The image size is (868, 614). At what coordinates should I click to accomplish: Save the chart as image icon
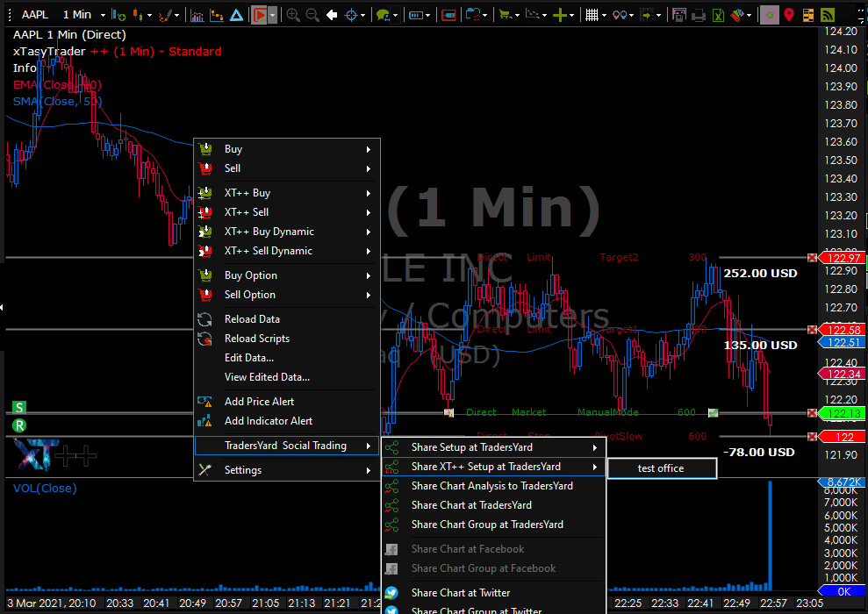pyautogui.click(x=679, y=15)
